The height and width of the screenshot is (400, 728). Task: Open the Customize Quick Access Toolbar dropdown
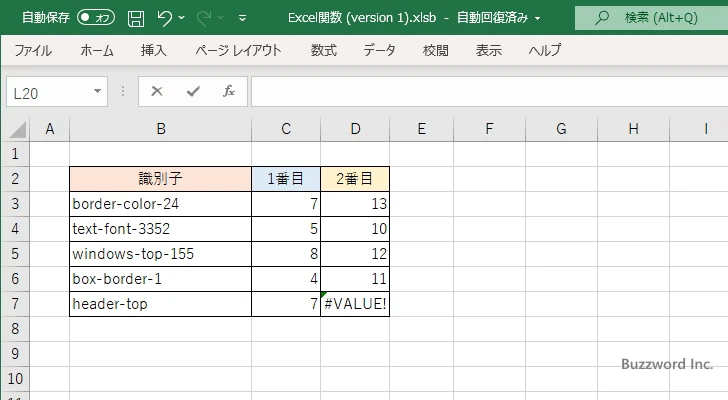[x=242, y=19]
